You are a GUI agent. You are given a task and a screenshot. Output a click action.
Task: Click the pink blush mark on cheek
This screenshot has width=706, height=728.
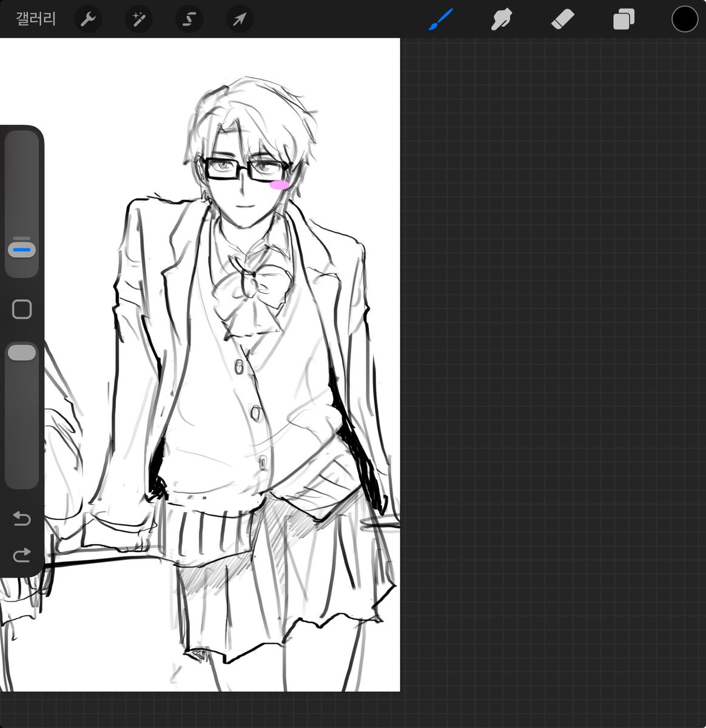click(x=279, y=184)
